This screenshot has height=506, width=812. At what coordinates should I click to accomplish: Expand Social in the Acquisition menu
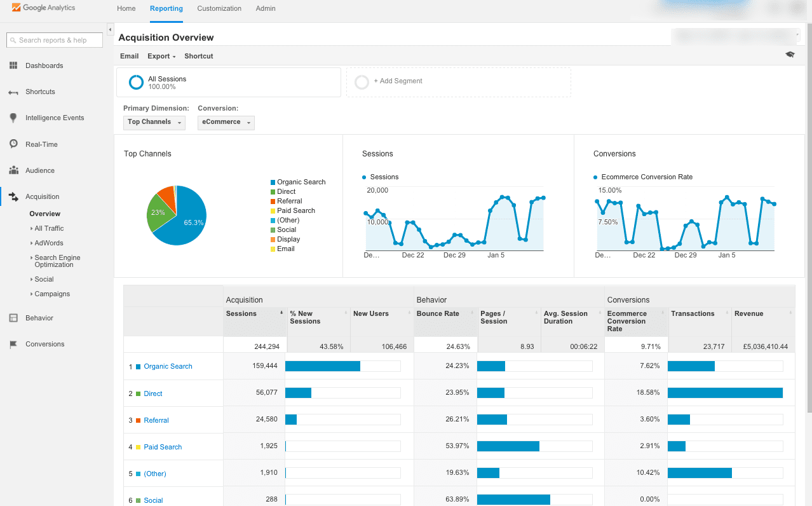pos(44,279)
